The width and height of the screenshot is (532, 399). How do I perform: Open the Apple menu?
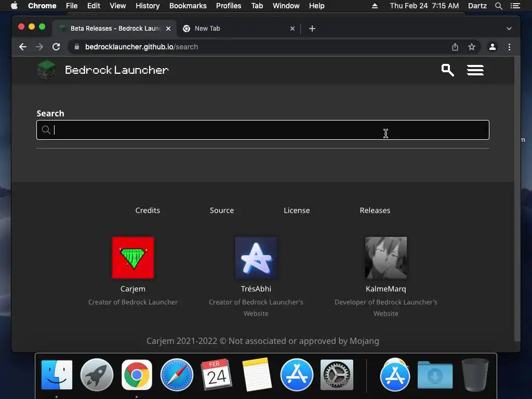click(x=14, y=6)
